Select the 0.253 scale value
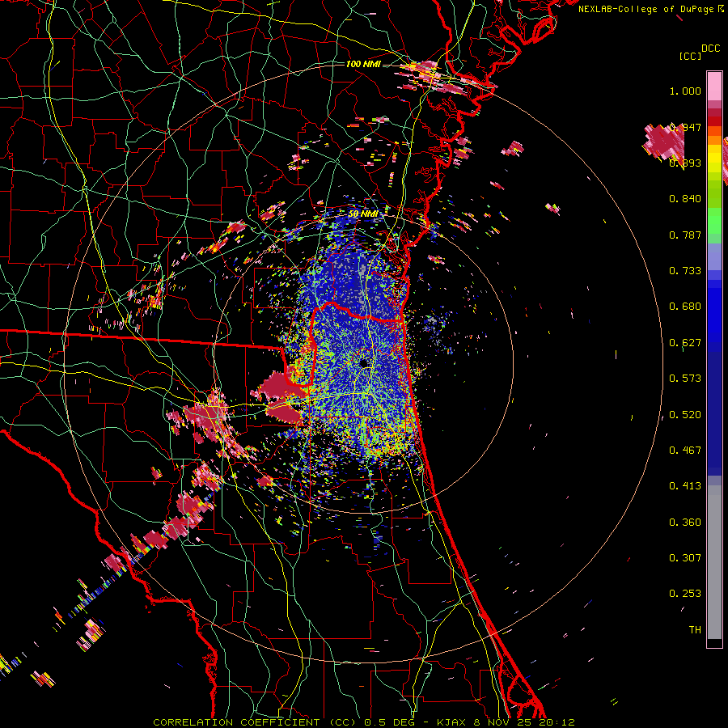Screen dimensions: 728x728 (x=685, y=594)
